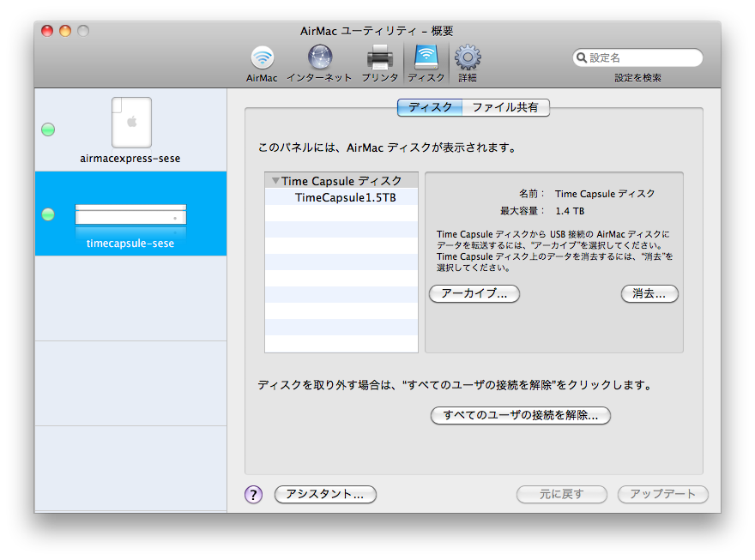Switch to the ファイル共有 tab
755x560 pixels.
coord(505,107)
